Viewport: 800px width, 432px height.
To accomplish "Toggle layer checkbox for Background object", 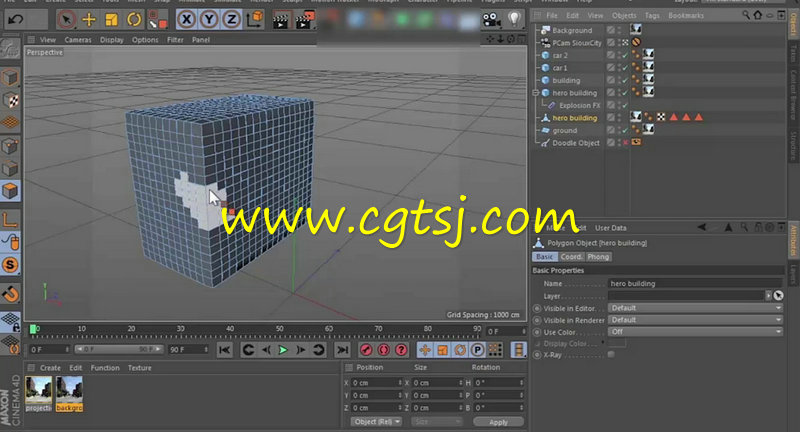I will (x=611, y=30).
